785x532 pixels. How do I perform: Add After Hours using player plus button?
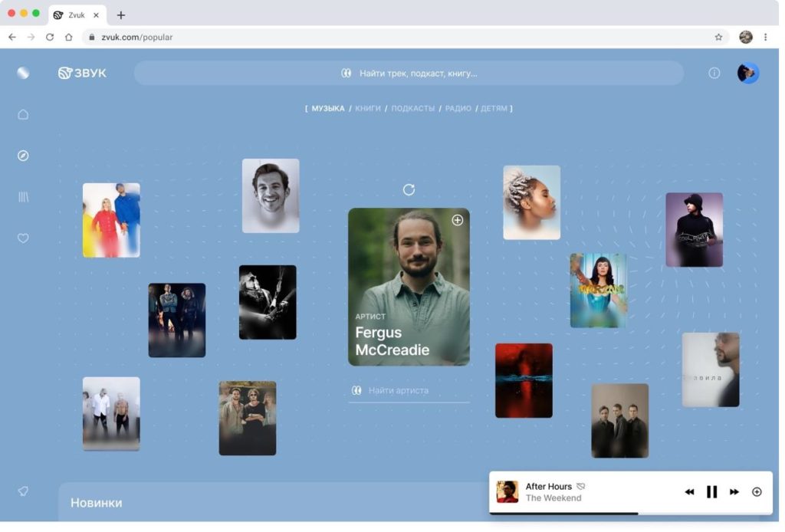(x=757, y=492)
